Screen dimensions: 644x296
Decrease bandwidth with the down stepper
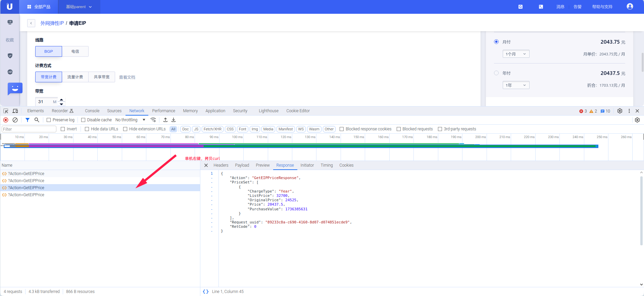[61, 104]
